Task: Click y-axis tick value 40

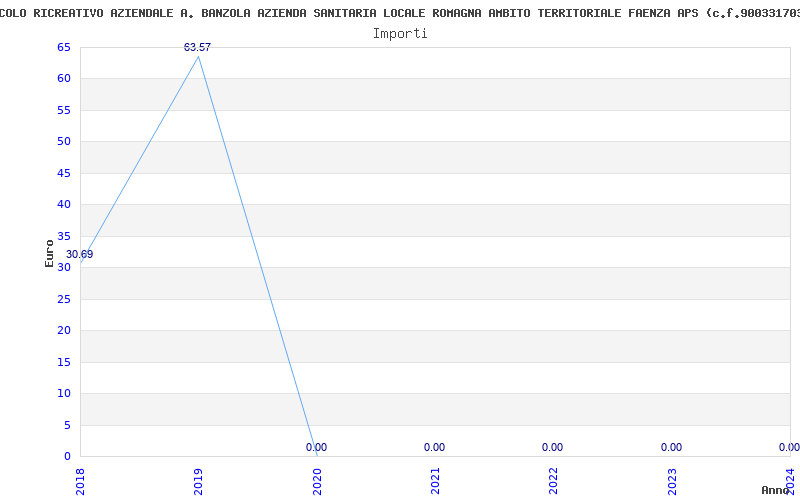Action: click(64, 205)
